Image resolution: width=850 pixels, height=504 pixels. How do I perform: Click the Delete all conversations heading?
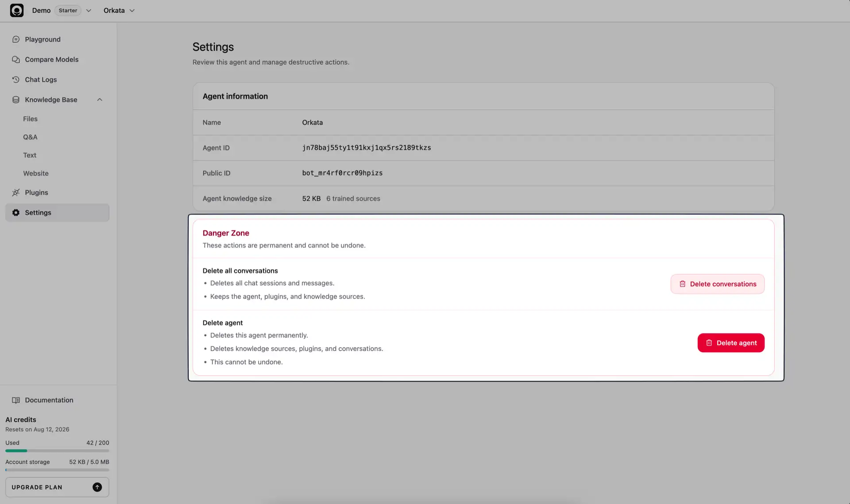[x=240, y=271]
